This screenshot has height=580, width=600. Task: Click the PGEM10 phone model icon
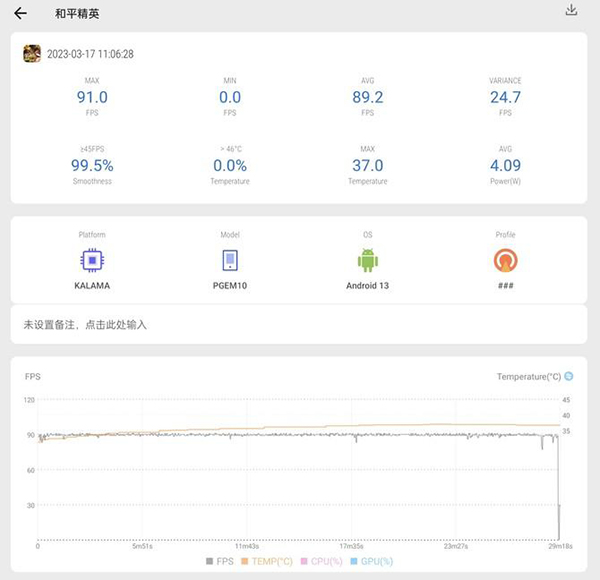230,261
